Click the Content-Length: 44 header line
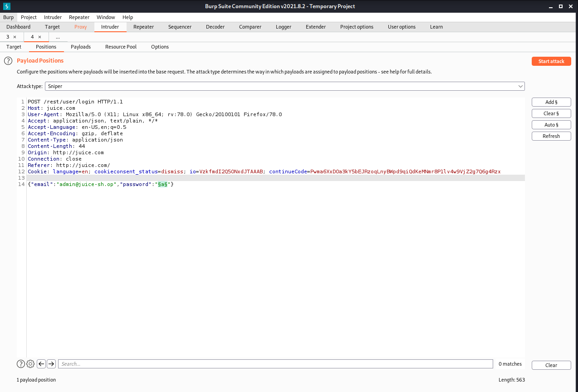The width and height of the screenshot is (578, 392). point(56,146)
